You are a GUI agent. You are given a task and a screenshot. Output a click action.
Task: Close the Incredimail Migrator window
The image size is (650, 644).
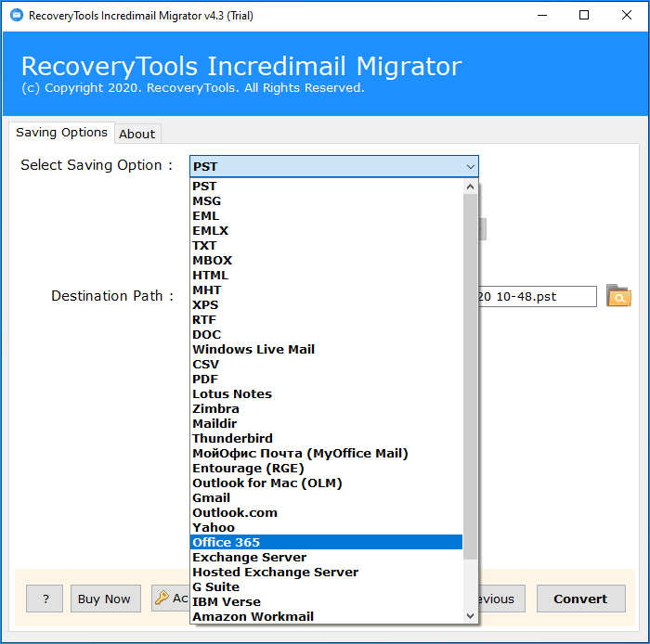pyautogui.click(x=627, y=16)
